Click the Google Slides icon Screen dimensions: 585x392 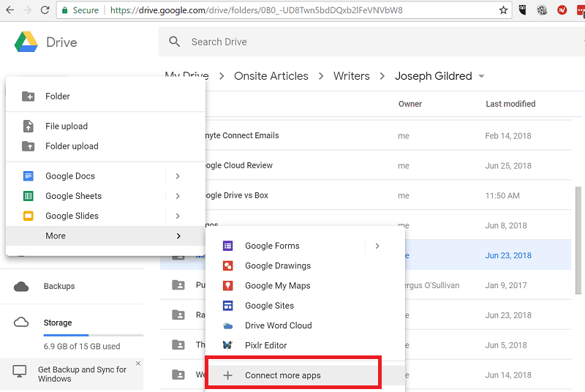28,216
